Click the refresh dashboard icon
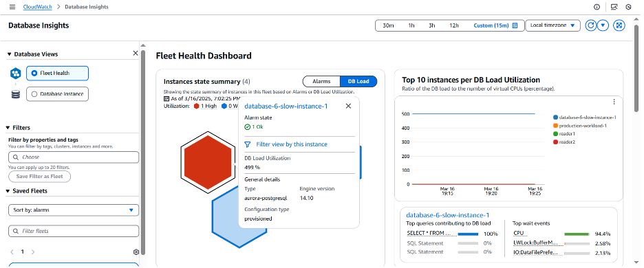The width and height of the screenshot is (644, 268). [x=590, y=25]
